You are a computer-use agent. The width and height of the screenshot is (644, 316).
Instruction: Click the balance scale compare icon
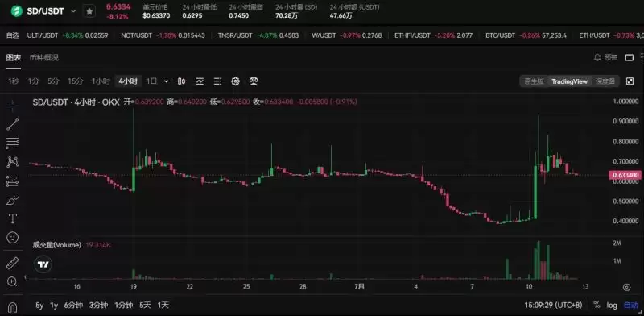click(254, 81)
